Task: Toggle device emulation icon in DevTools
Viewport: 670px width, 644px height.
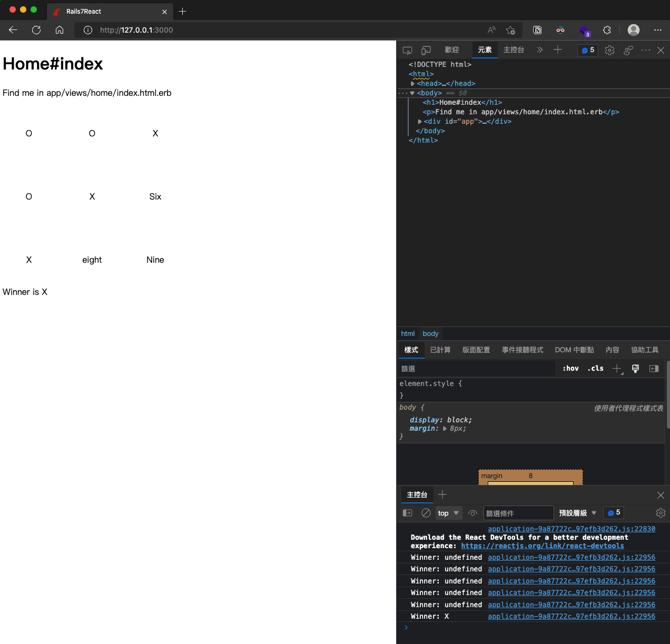Action: point(426,50)
